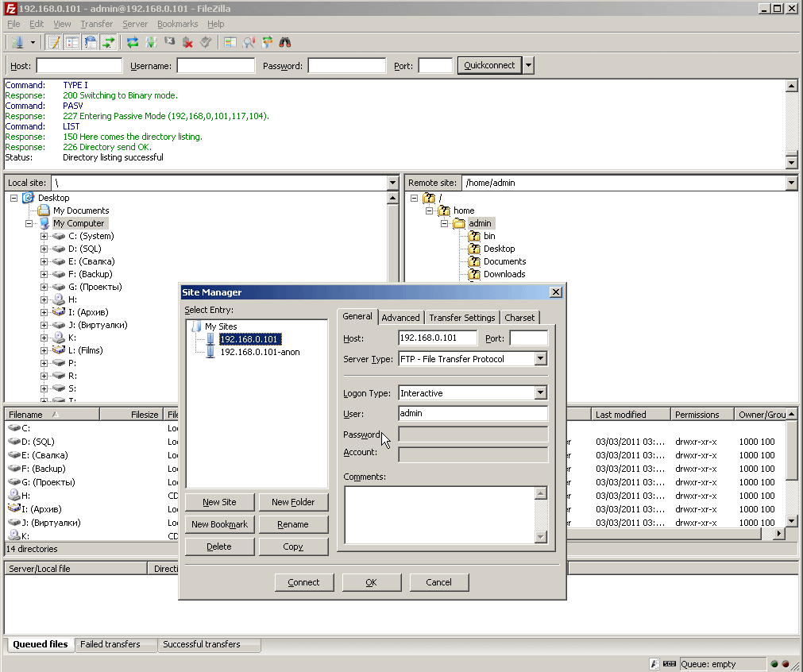Click the Disconnect from server icon
Image resolution: width=803 pixels, height=672 pixels.
tap(188, 42)
